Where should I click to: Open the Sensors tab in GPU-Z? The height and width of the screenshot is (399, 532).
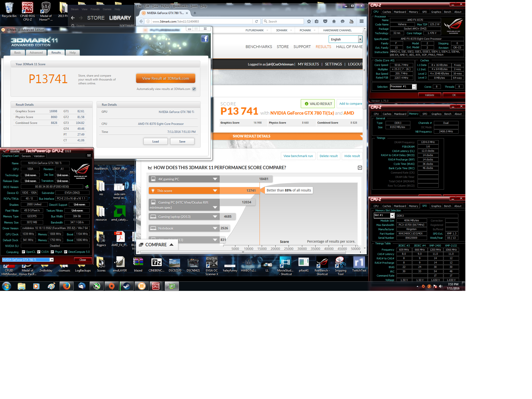point(26,156)
